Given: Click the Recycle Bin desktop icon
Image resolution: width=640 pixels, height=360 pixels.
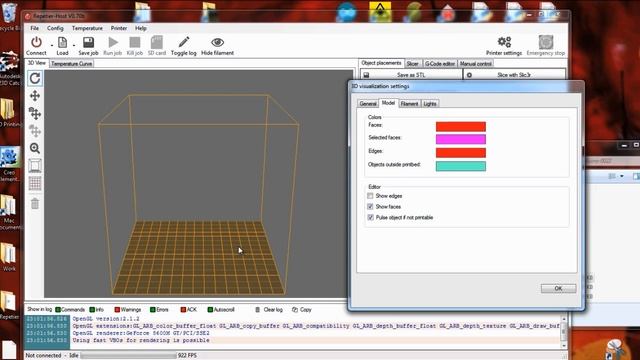Looking at the screenshot, I should coord(9,16).
